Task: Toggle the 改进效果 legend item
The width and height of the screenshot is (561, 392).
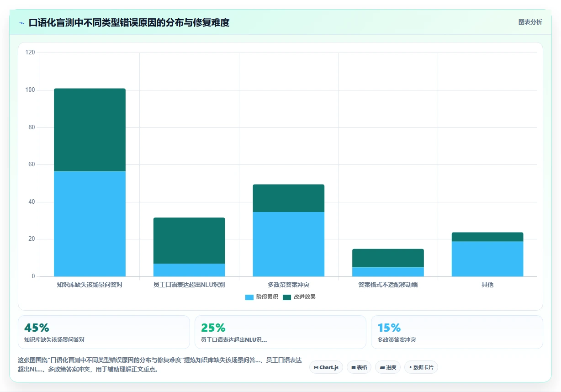Action: [x=299, y=297]
